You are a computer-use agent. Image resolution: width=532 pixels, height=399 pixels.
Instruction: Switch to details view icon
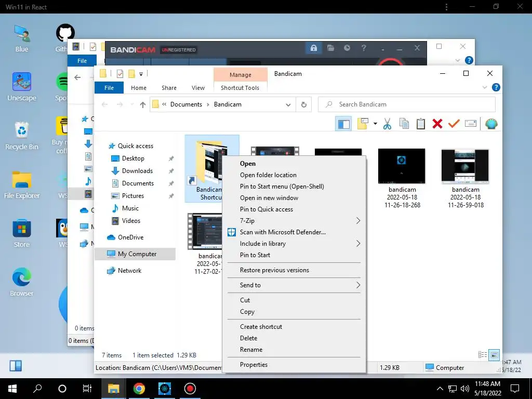pyautogui.click(x=483, y=355)
